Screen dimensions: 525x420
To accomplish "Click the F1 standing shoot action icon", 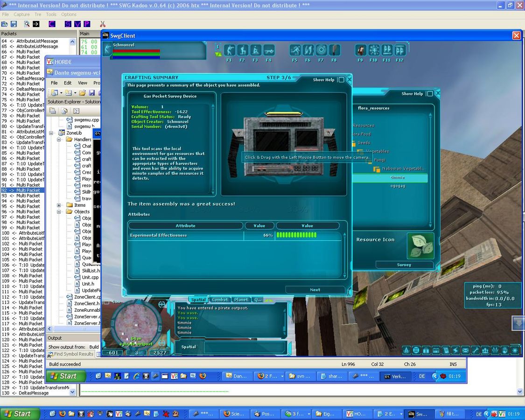I will [x=229, y=50].
